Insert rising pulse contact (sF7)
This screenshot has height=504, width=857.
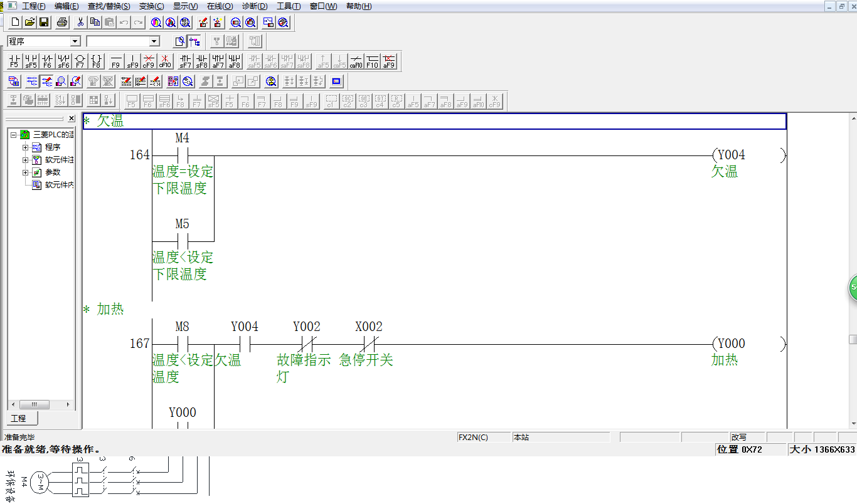point(185,61)
